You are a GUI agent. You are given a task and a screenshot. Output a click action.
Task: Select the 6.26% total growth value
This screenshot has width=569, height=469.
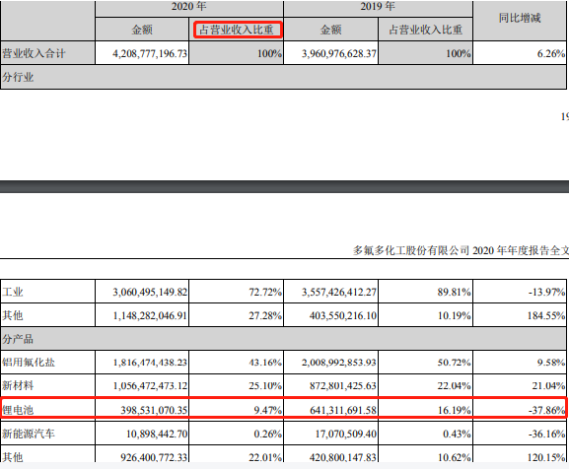551,54
